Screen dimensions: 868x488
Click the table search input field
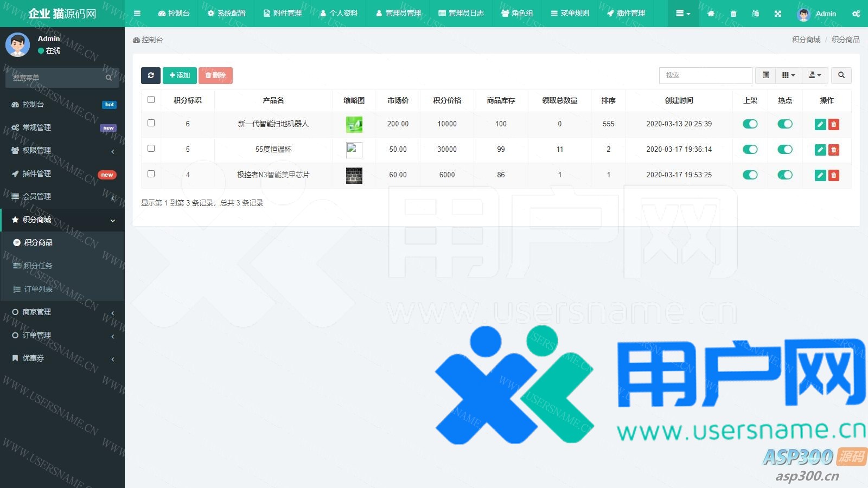[705, 75]
